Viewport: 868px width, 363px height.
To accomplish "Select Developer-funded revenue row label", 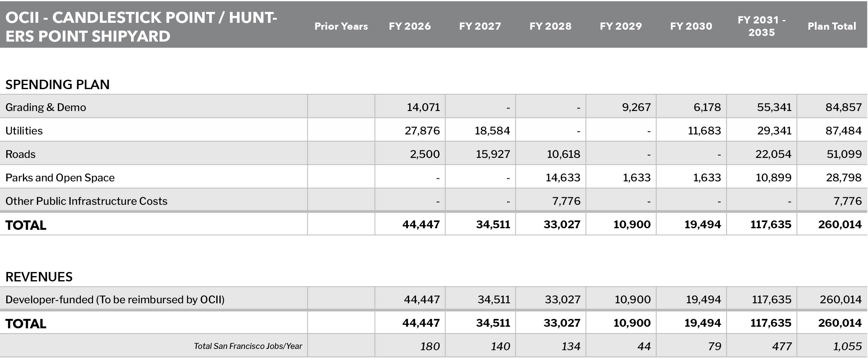I will (115, 300).
